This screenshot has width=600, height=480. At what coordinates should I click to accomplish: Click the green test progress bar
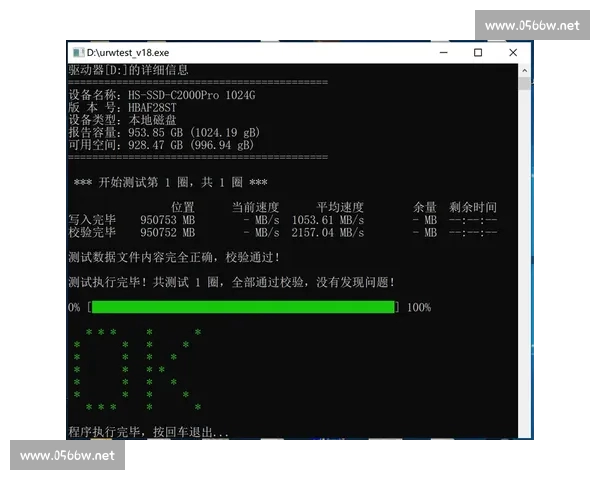pos(243,307)
